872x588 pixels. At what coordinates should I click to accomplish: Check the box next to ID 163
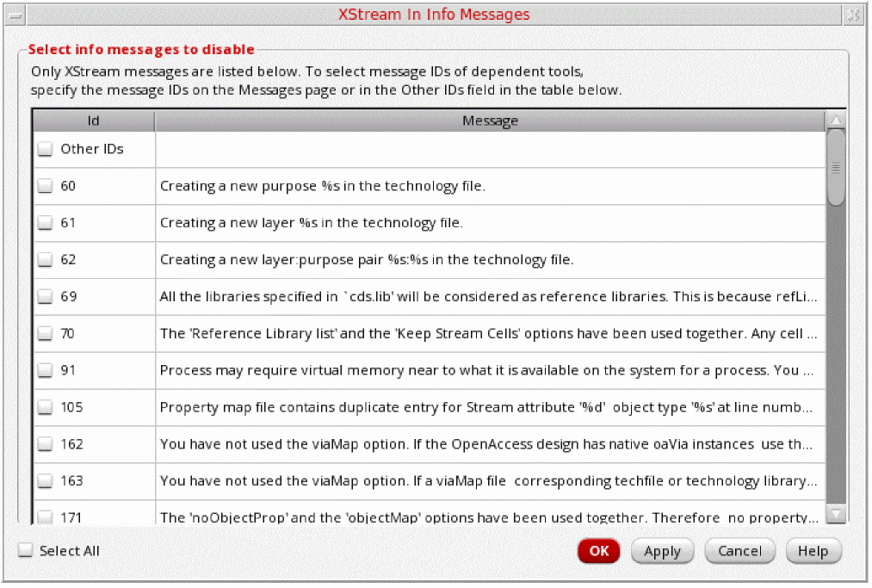pyautogui.click(x=45, y=481)
